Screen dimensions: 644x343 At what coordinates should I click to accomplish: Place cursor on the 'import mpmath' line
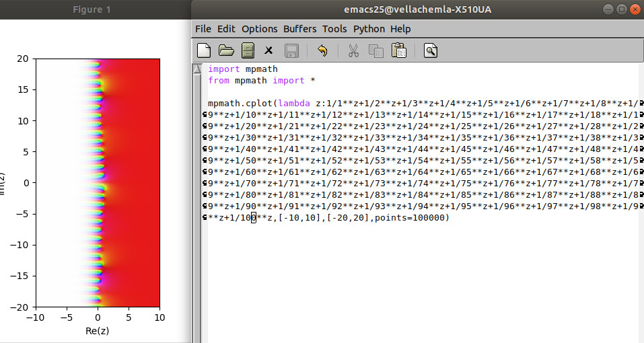tap(242, 69)
